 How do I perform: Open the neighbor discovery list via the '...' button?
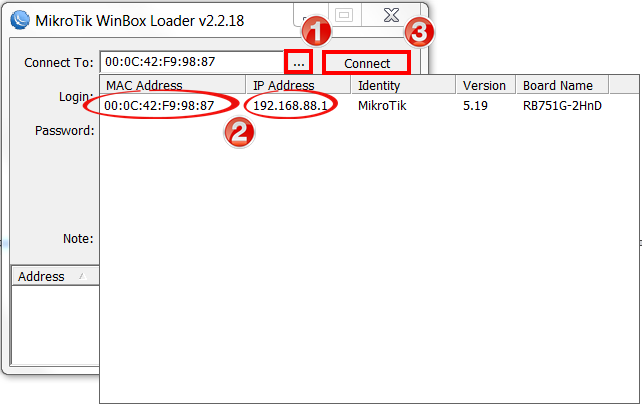point(298,63)
